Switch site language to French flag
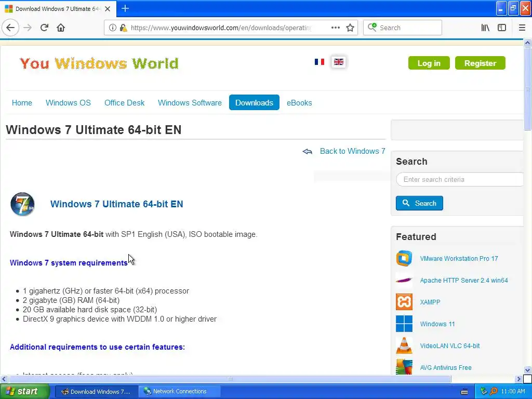Image resolution: width=532 pixels, height=399 pixels. (x=320, y=62)
